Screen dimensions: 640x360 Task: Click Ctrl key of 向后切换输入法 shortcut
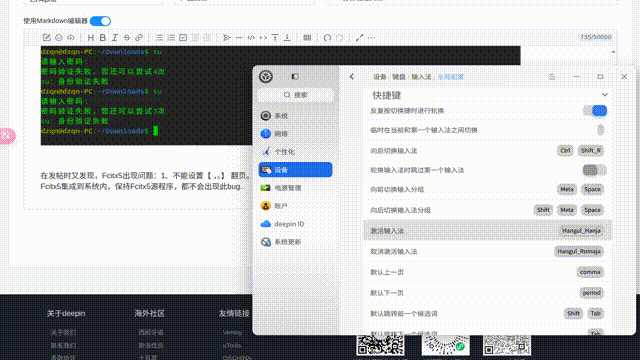565,151
